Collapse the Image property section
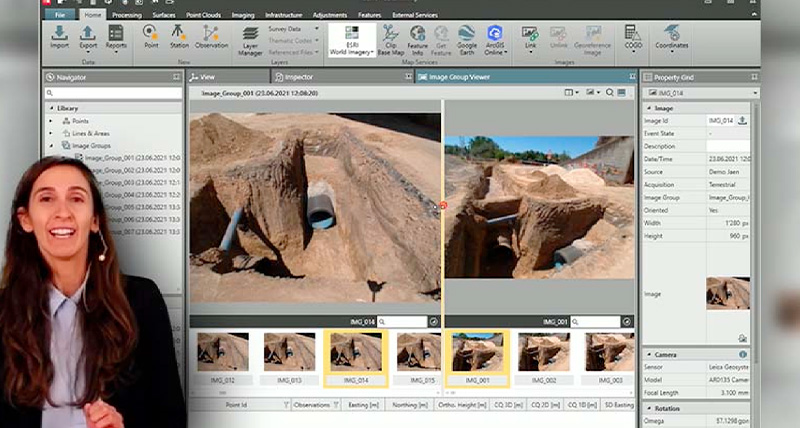 [649, 108]
